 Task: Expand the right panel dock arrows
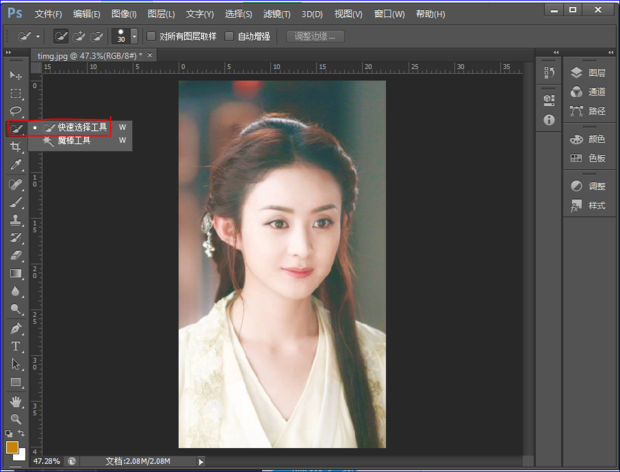click(x=611, y=52)
